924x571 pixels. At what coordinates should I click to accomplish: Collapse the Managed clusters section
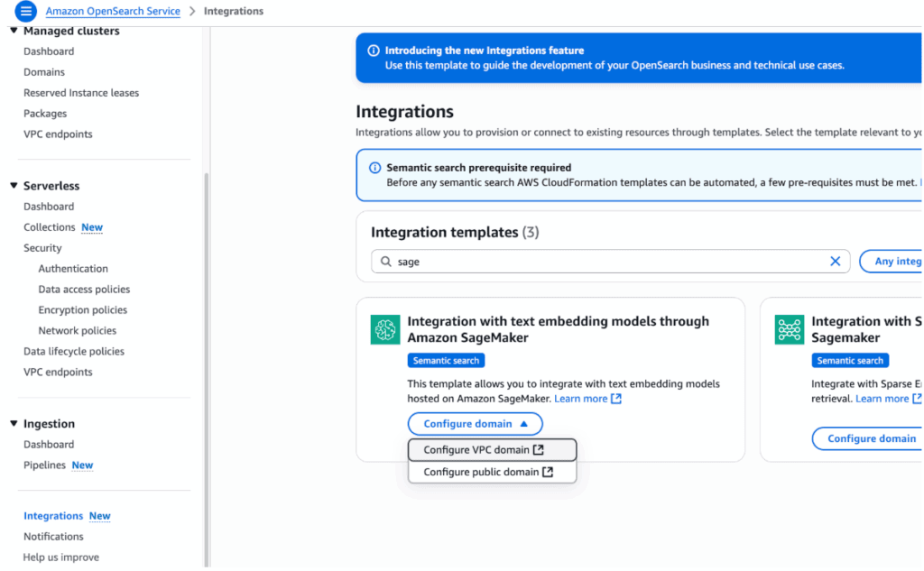(x=13, y=30)
